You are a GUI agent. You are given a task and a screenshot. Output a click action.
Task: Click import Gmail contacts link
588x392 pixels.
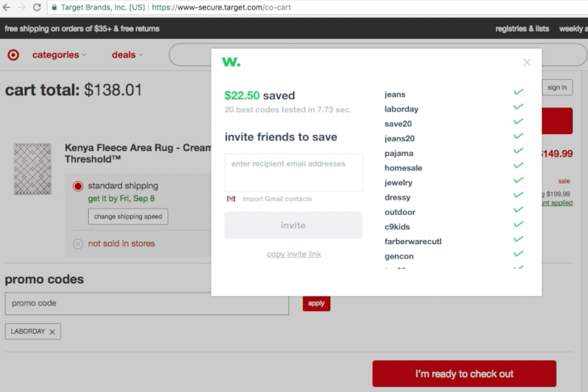[277, 199]
